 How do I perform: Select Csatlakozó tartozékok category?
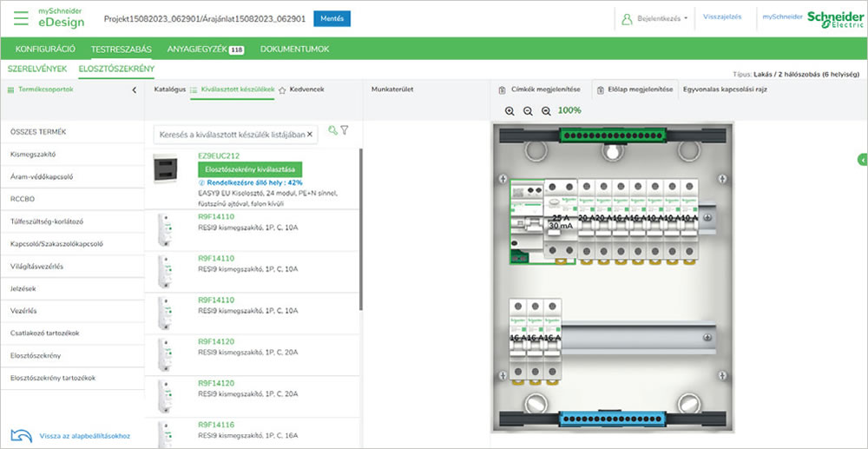coord(72,333)
